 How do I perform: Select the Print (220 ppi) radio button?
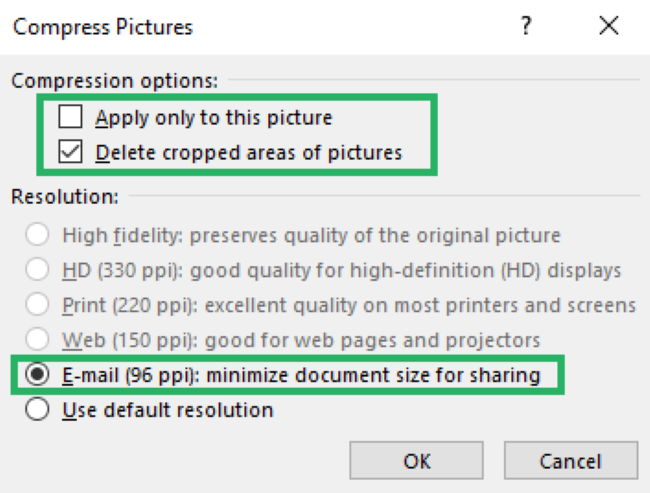pos(37,305)
